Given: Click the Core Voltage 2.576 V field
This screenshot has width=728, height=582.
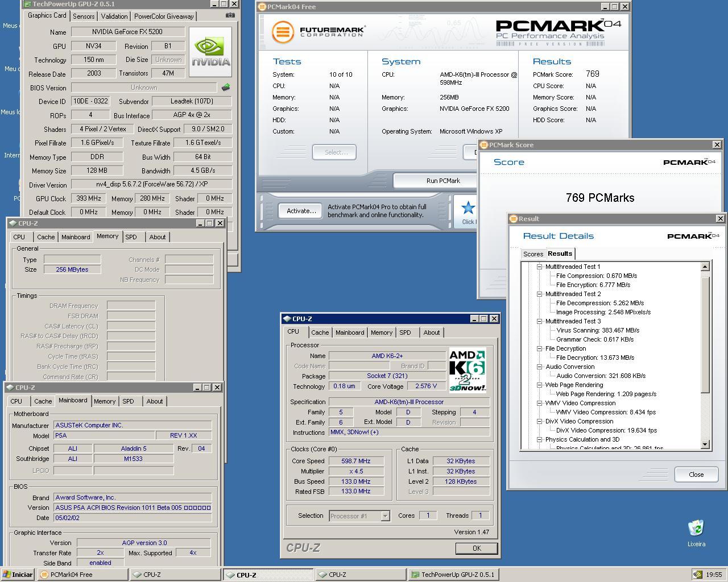Looking at the screenshot, I should [427, 386].
